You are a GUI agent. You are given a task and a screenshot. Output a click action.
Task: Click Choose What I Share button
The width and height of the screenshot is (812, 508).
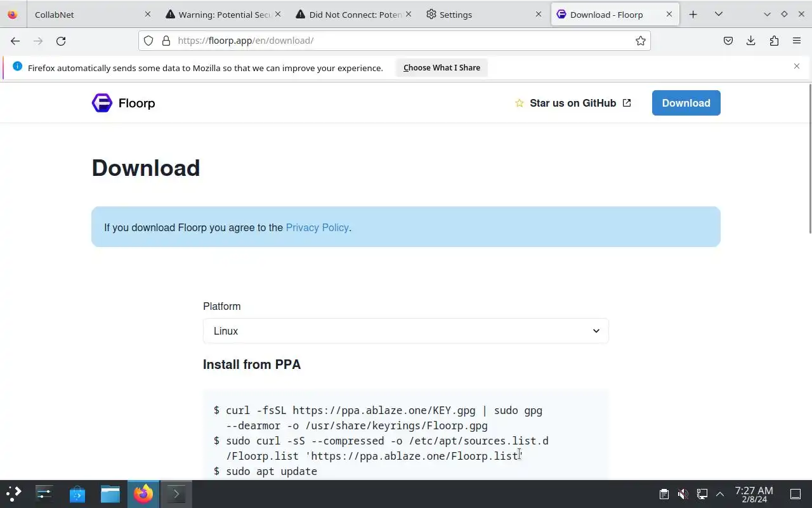click(442, 67)
